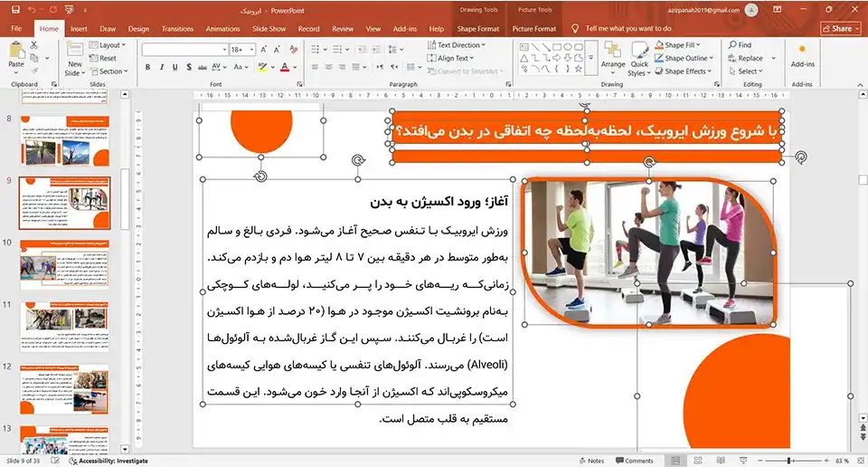Click the Cut scissors icon
This screenshot has height=467, width=868.
point(34,45)
